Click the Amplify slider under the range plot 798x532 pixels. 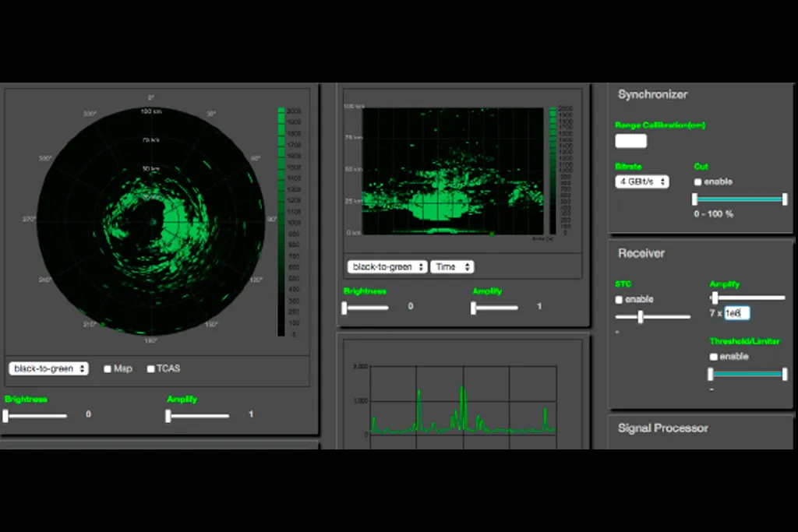coord(495,308)
